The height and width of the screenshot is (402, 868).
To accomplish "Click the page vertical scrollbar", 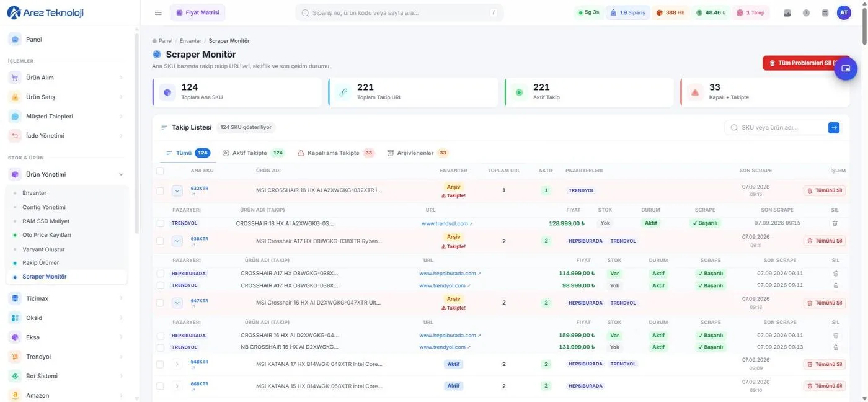I will point(864,25).
